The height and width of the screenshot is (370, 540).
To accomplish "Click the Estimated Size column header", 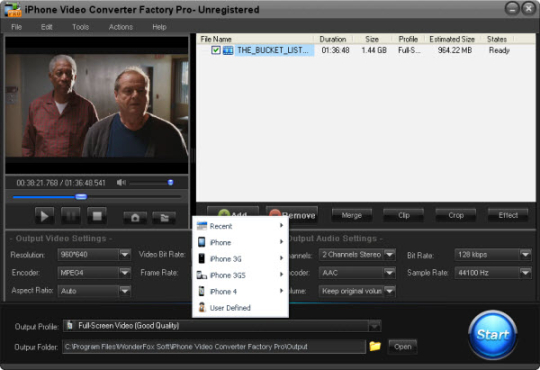I will coord(452,39).
